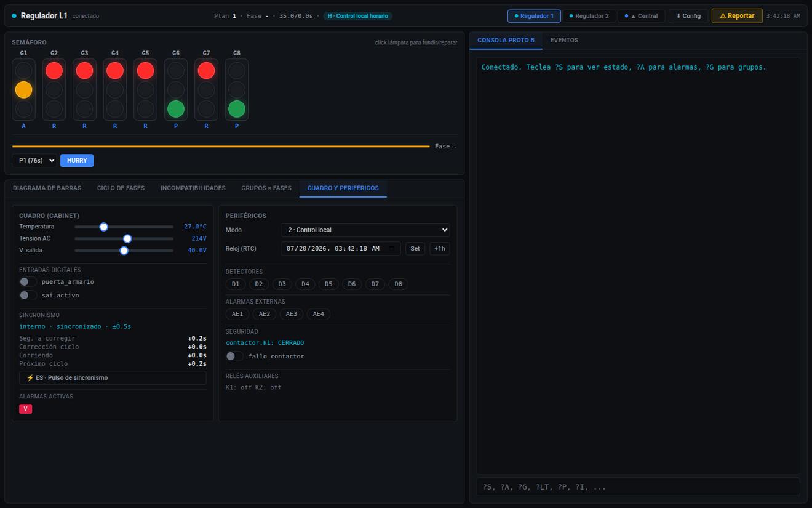
Task: Download configuration with the Config button
Action: tap(688, 16)
